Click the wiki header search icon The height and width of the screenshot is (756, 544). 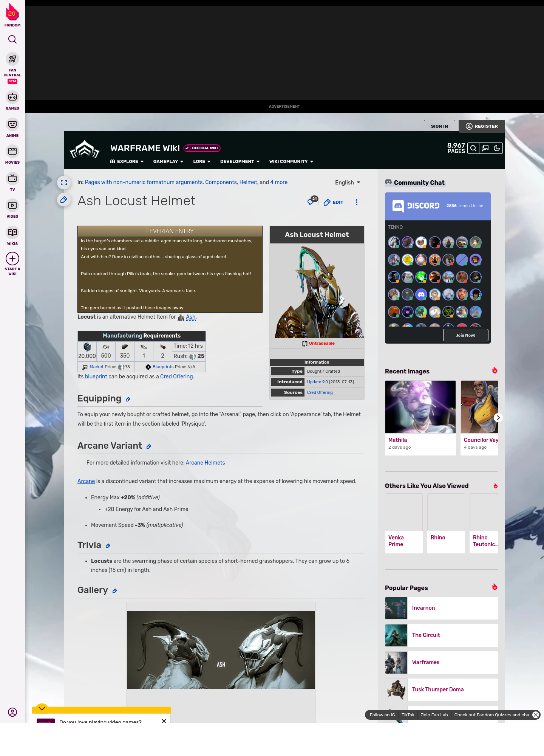pos(473,148)
